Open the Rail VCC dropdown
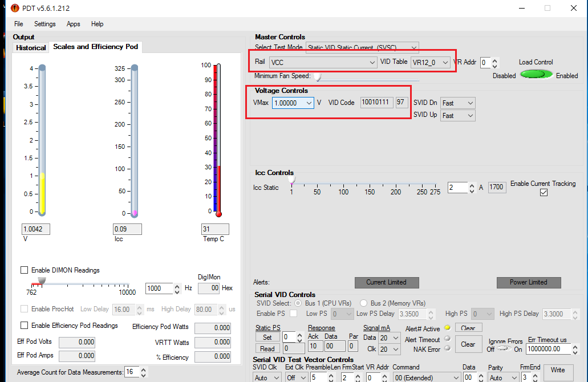 point(323,62)
